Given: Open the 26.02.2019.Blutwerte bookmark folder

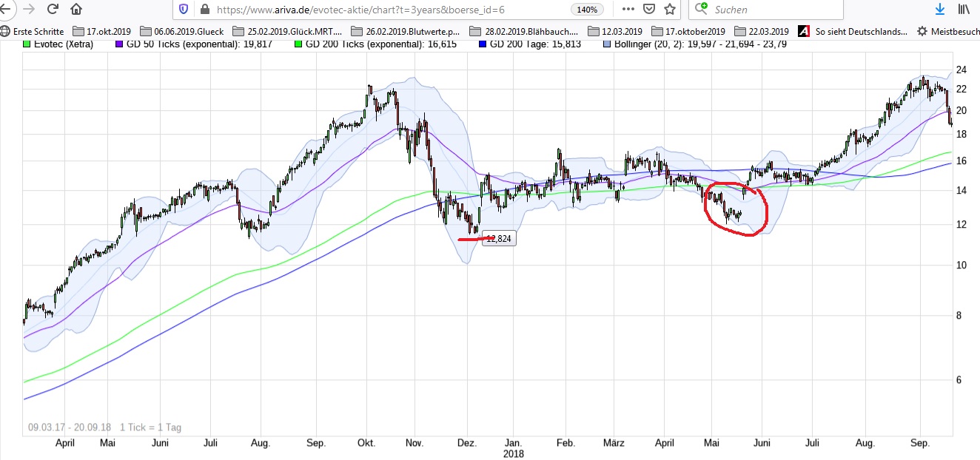Looking at the screenshot, I should pyautogui.click(x=406, y=31).
